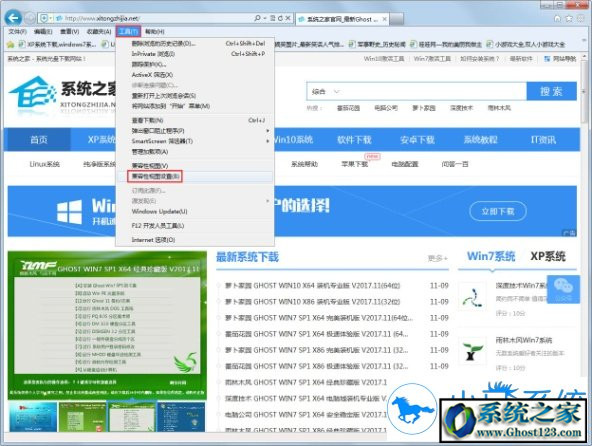This screenshot has height=446, width=592.
Task: Open the 综合 search category dropdown
Action: click(x=326, y=91)
